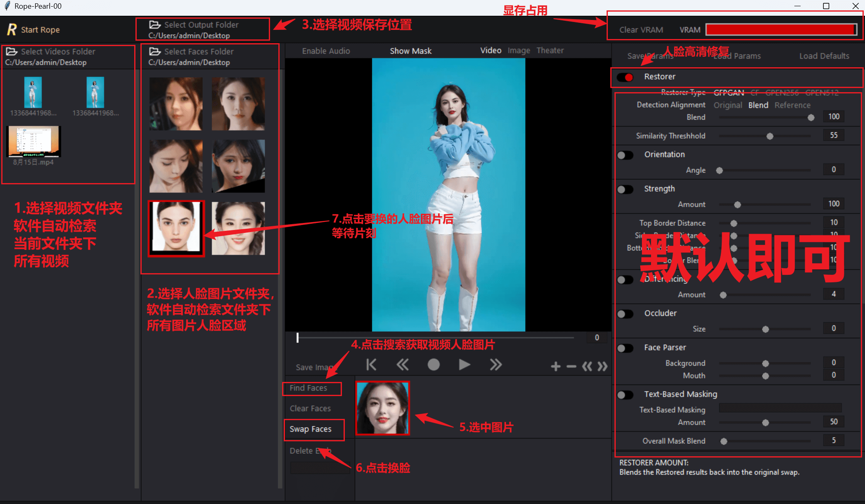The image size is (865, 504).
Task: Click Show Mask toggle
Action: [x=410, y=51]
